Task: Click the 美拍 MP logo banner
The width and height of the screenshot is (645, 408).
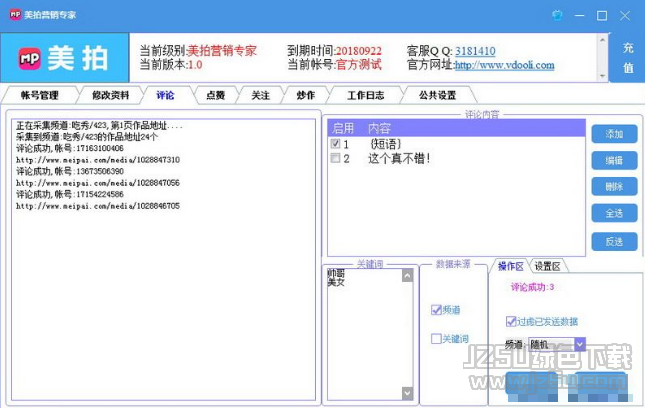Action: coord(65,58)
